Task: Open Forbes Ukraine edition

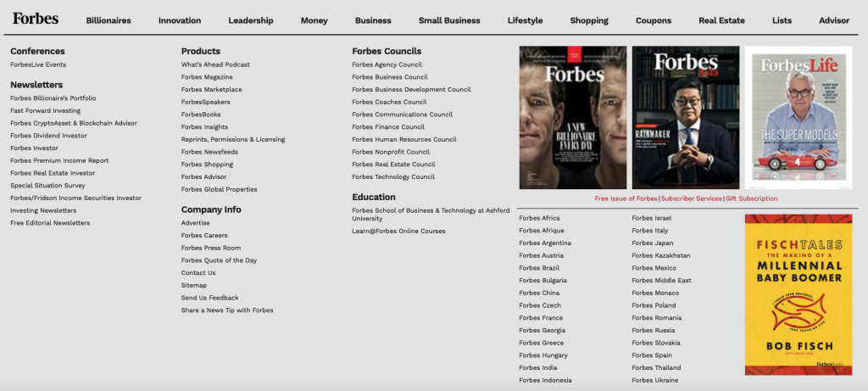Action: pos(655,380)
